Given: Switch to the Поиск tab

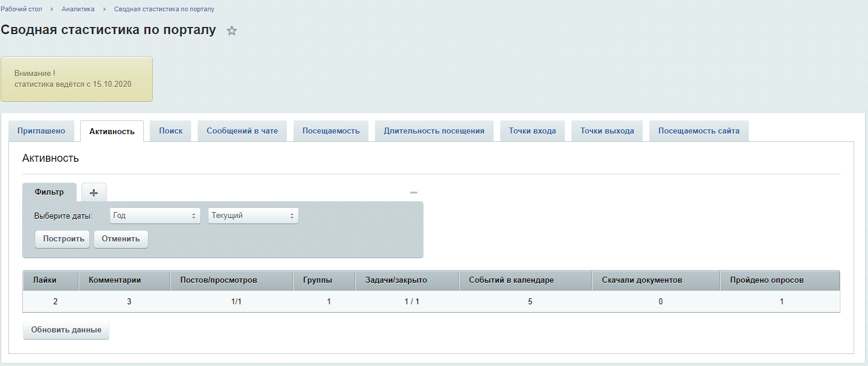Looking at the screenshot, I should tap(171, 131).
